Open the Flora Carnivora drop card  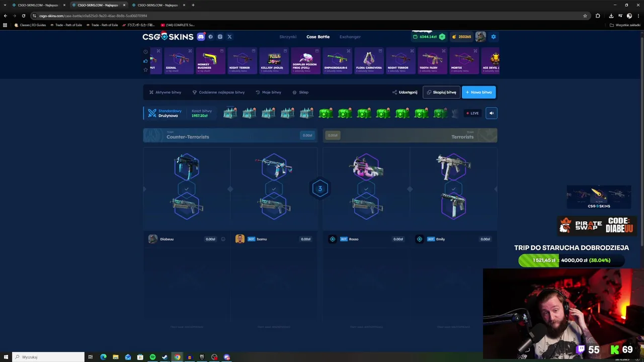tap(369, 61)
